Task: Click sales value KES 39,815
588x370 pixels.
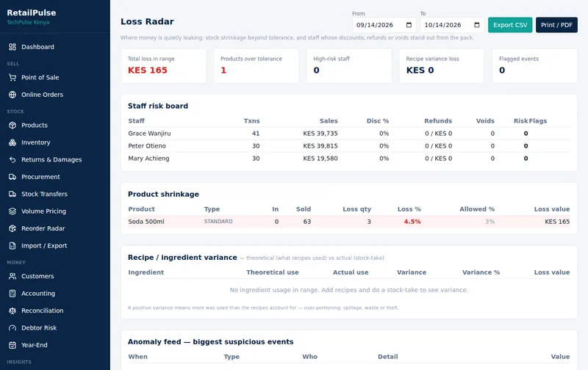Action: [320, 146]
